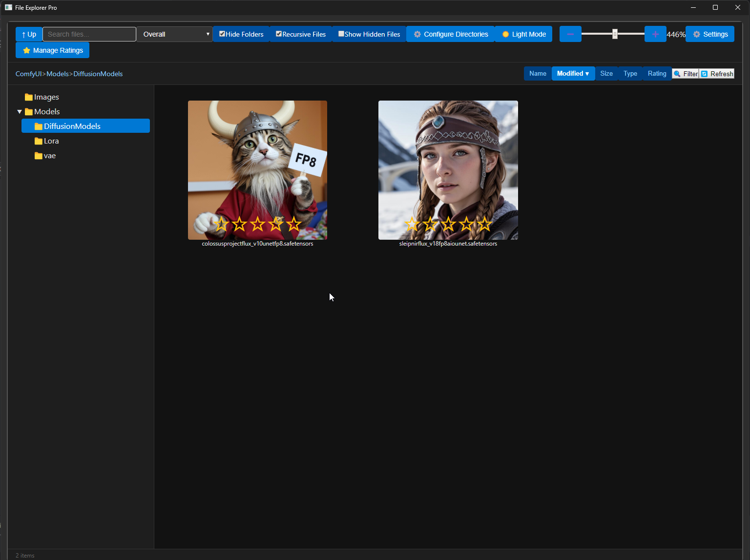The width and height of the screenshot is (750, 560).
Task: Navigate to ComfyUI in the breadcrumb path
Action: pos(28,74)
